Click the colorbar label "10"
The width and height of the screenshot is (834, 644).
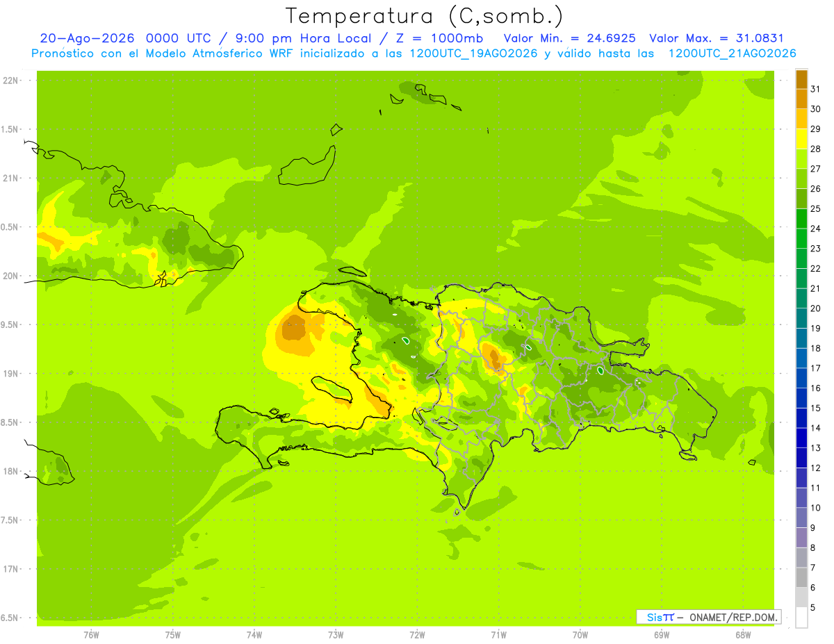[816, 508]
